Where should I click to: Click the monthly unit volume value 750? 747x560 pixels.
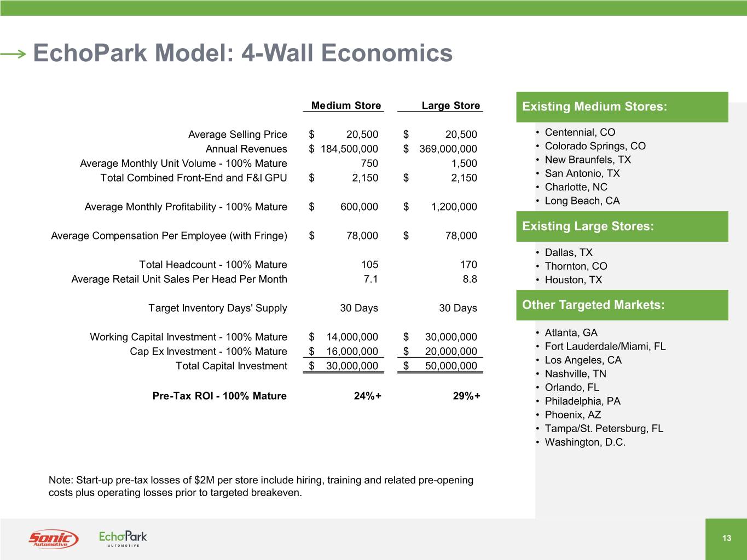click(x=369, y=164)
